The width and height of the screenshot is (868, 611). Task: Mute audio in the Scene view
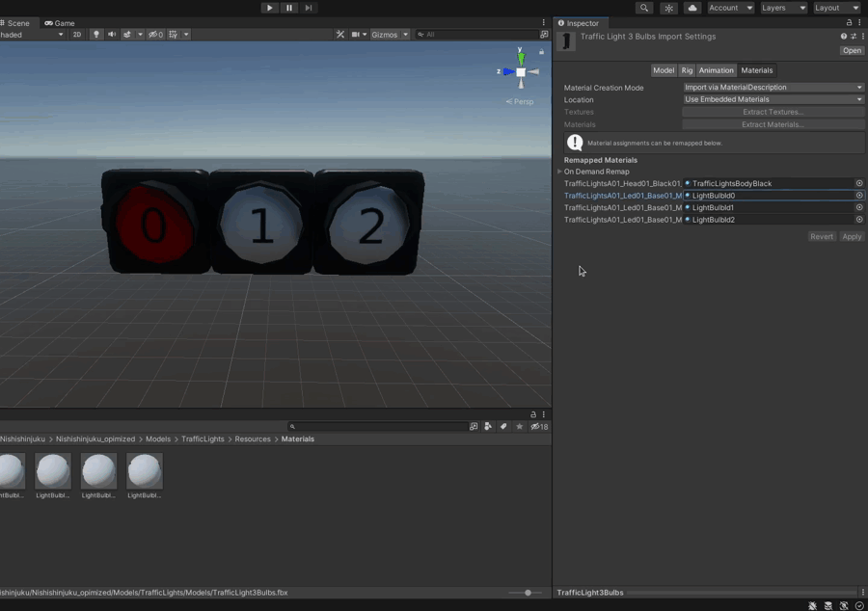110,34
